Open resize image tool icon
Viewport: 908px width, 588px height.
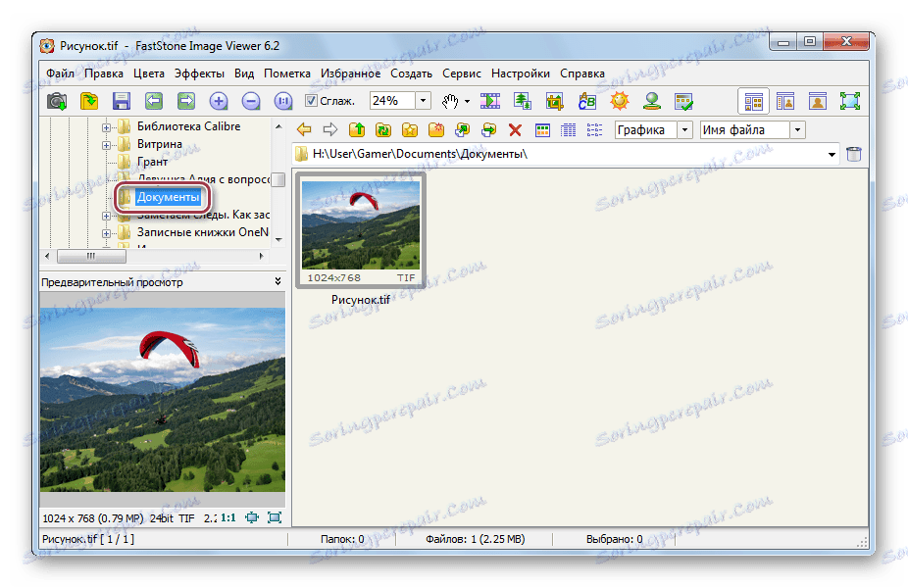523,101
